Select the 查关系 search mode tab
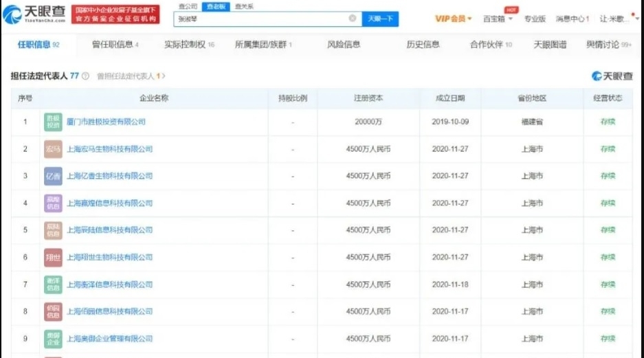 click(x=244, y=6)
